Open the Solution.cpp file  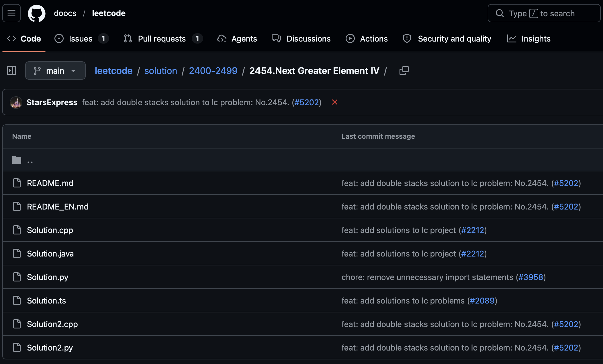[x=50, y=230]
